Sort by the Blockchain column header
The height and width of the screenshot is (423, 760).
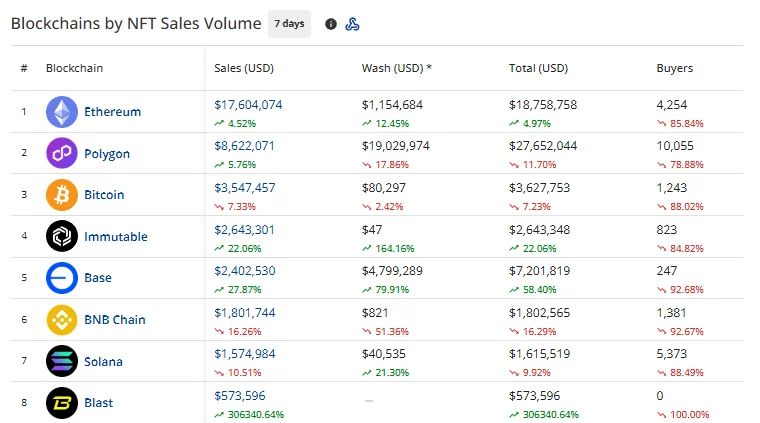[74, 68]
